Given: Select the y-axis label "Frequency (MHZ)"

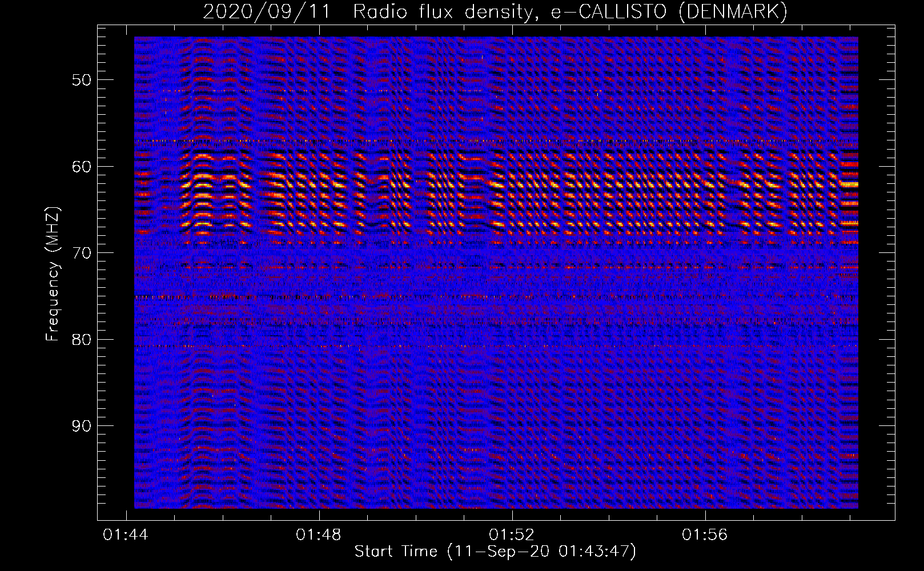Looking at the screenshot, I should [53, 275].
